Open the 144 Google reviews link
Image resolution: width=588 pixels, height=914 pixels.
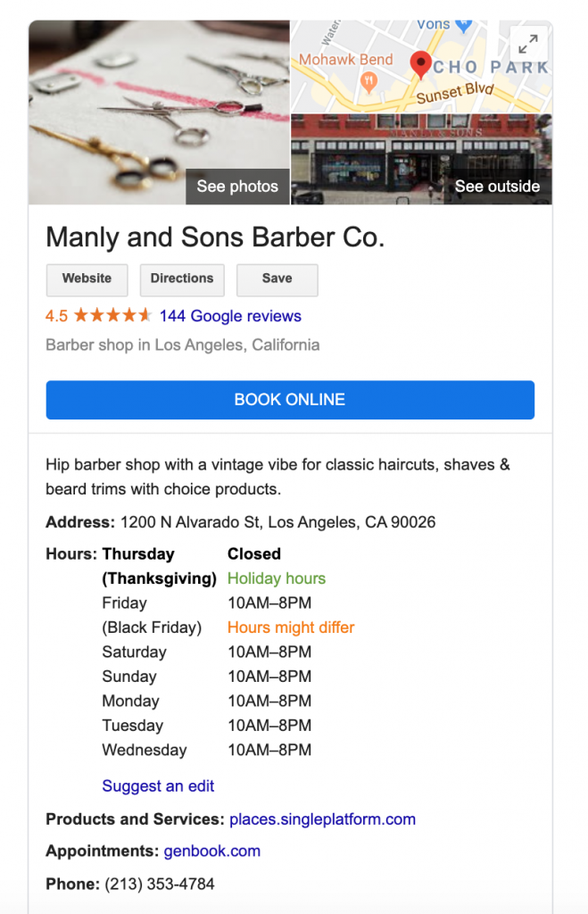click(x=230, y=316)
